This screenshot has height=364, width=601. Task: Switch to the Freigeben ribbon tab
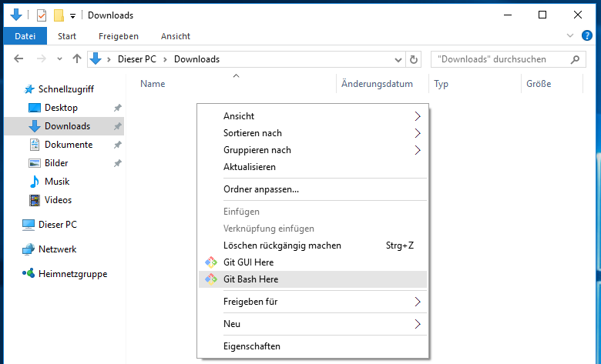(119, 36)
